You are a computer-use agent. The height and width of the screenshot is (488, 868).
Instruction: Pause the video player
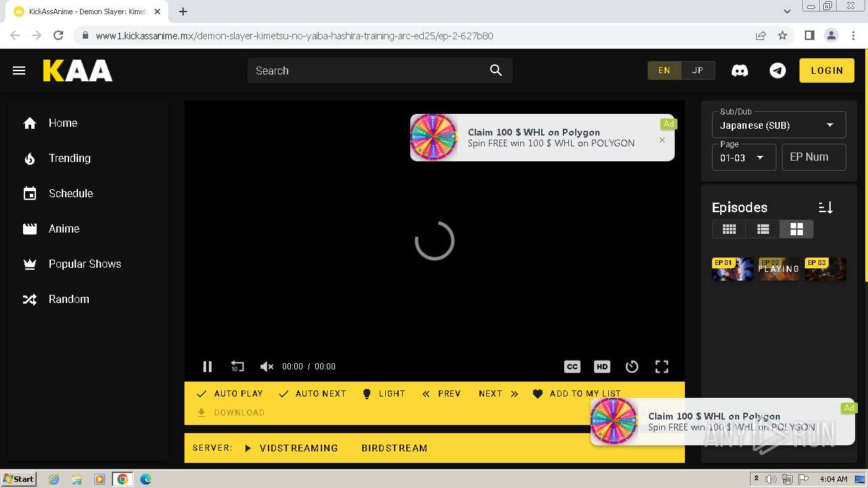(208, 367)
